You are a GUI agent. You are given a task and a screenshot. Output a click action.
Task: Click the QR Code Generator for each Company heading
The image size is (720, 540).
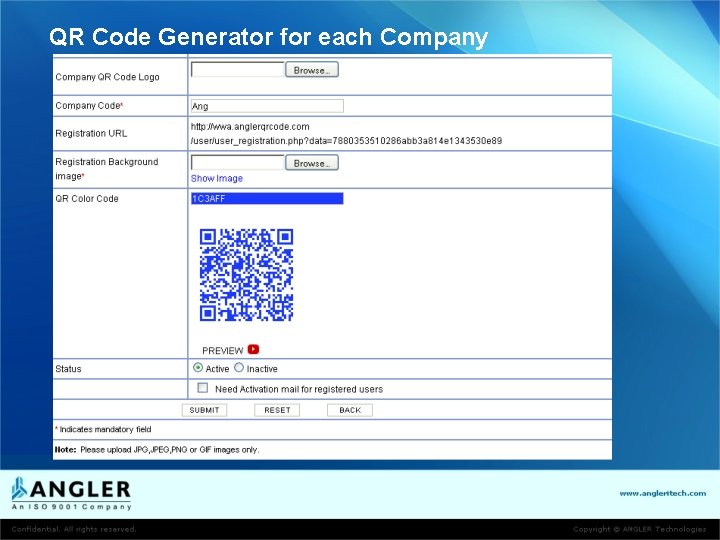268,38
